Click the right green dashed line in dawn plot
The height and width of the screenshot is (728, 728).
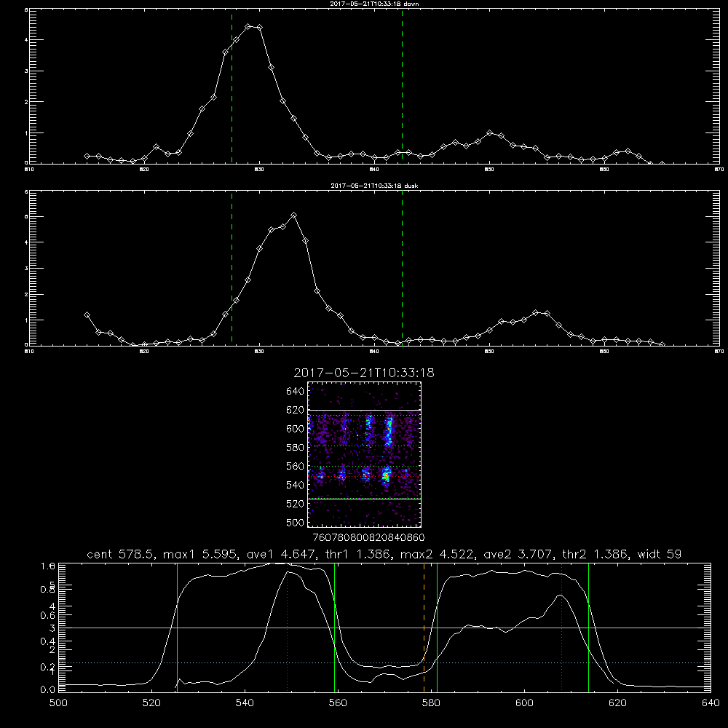(402, 86)
